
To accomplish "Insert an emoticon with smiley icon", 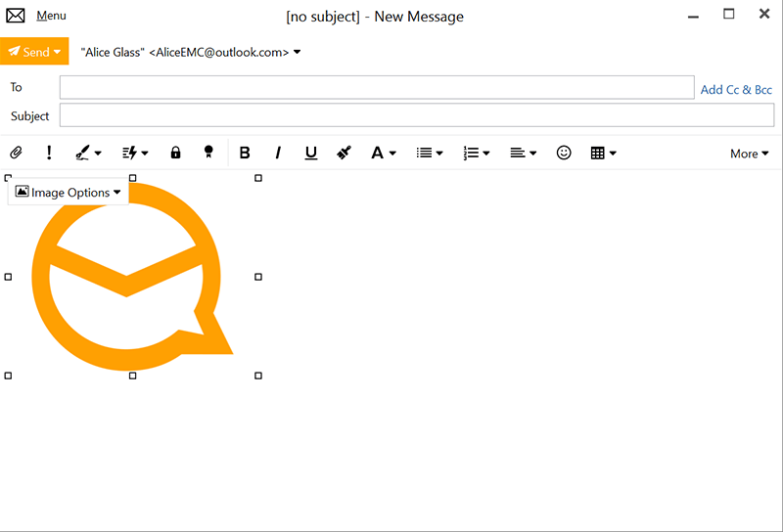I will [564, 153].
